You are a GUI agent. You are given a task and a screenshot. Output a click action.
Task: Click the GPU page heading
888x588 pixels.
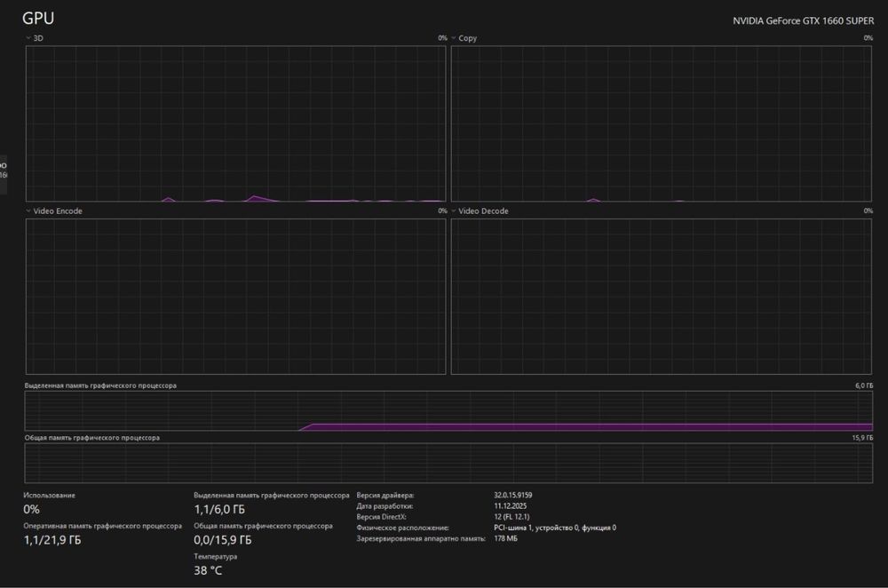pos(38,18)
